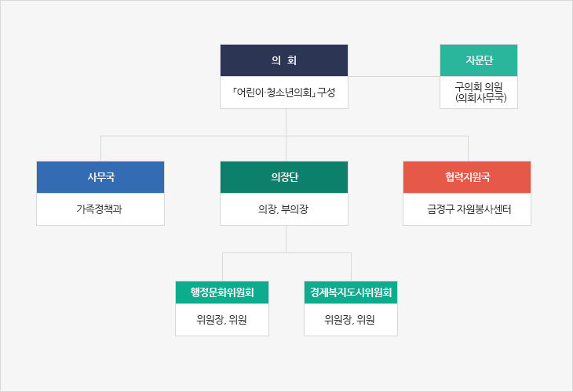Click 위원장, 위원 under 행정문화위원회
The height and width of the screenshot is (392, 573).
[x=222, y=320]
